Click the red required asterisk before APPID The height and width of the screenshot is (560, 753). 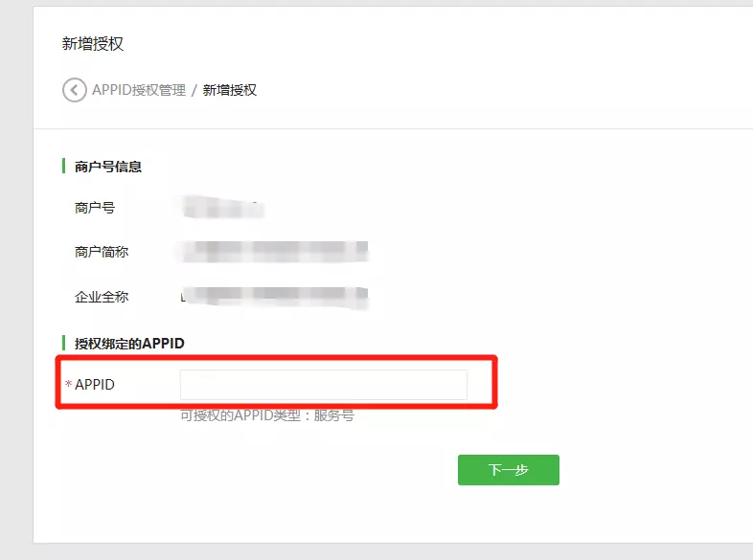[68, 384]
